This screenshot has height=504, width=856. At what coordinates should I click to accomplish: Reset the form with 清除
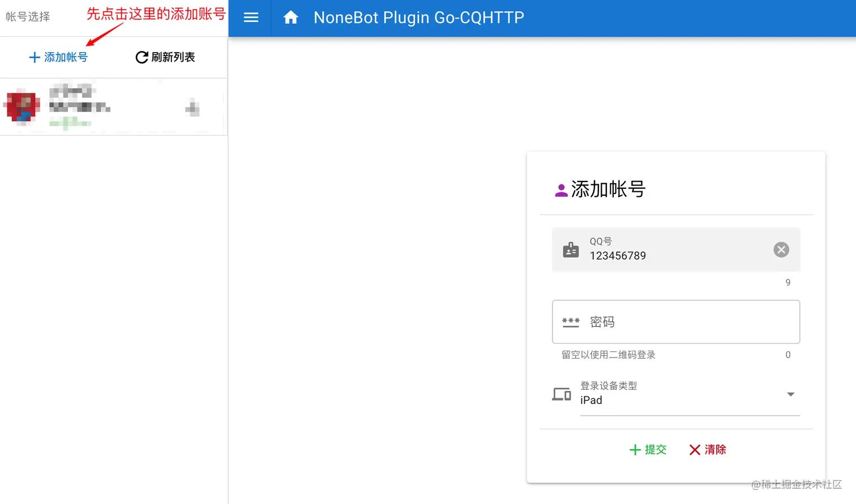pos(708,450)
